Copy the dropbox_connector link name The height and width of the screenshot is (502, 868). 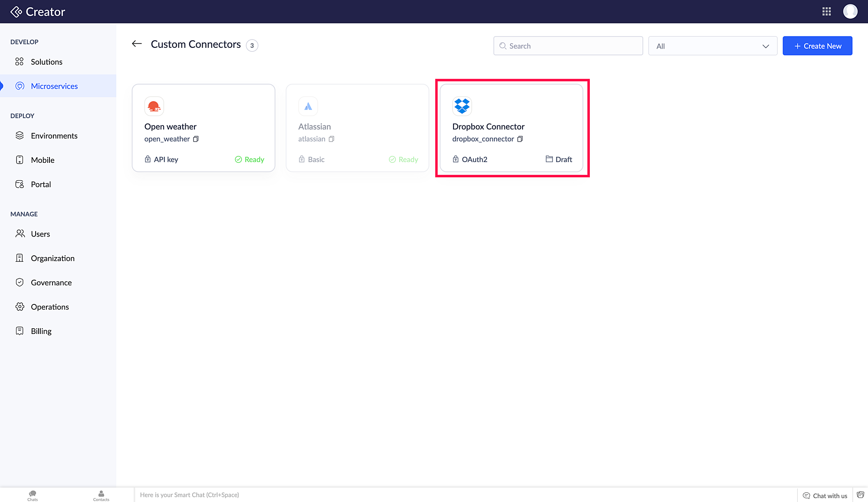[x=520, y=139]
